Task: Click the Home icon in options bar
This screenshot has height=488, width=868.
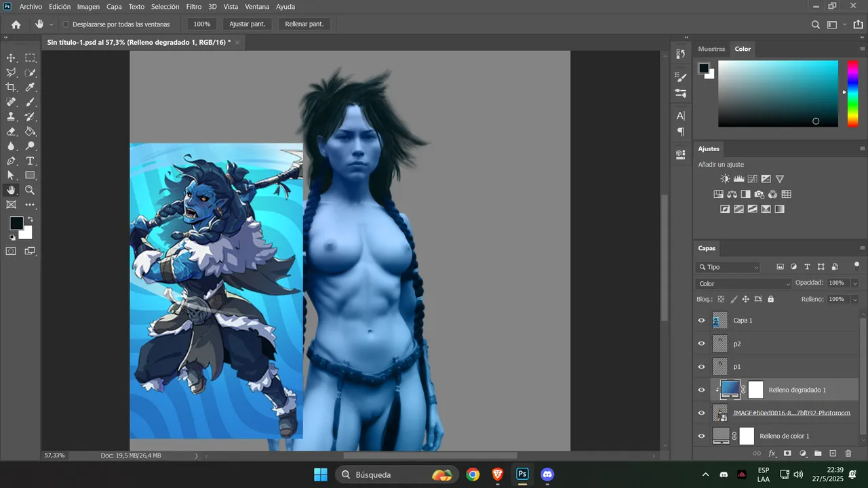Action: 16,24
